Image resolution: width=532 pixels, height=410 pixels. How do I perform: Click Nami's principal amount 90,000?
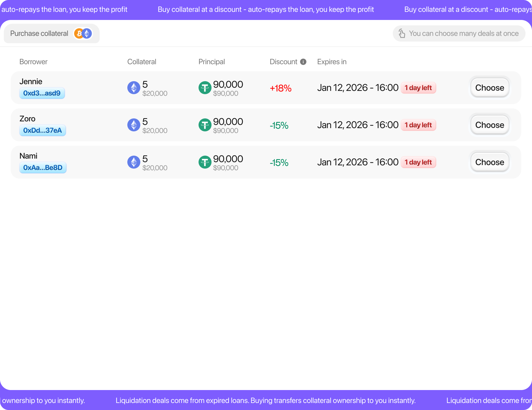point(228,159)
